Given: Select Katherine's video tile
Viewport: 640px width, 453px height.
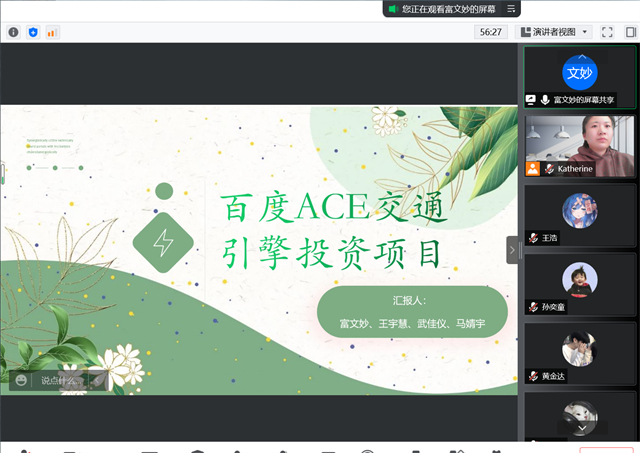Looking at the screenshot, I should [x=580, y=146].
